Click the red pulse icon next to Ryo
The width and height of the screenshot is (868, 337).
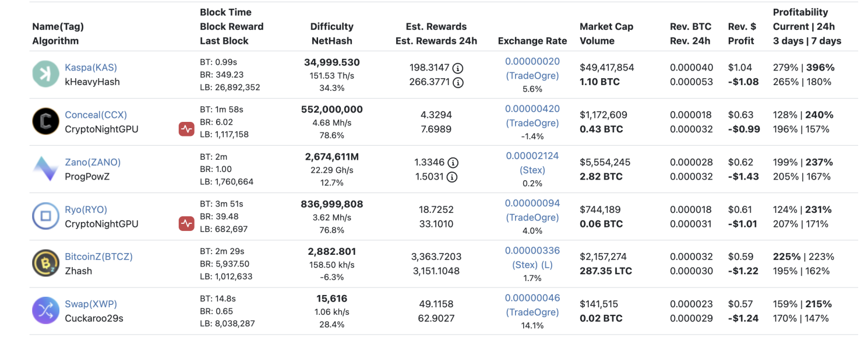186,223
